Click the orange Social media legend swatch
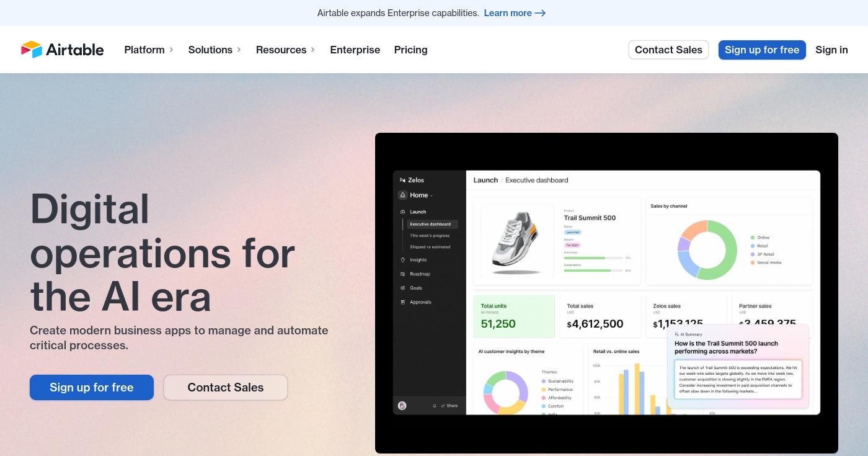The height and width of the screenshot is (456, 868). click(753, 262)
